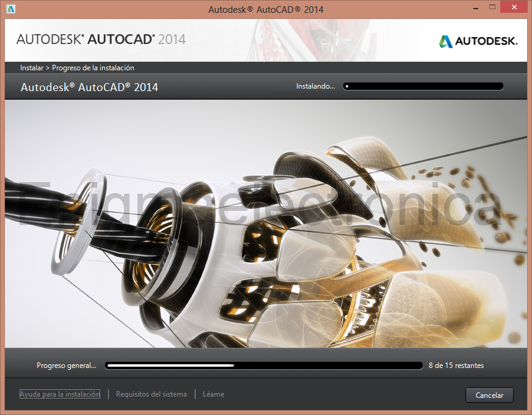532x415 pixels.
Task: Click the 'Instalar > Progreso de la instalación' breadcrumb
Action: click(77, 68)
